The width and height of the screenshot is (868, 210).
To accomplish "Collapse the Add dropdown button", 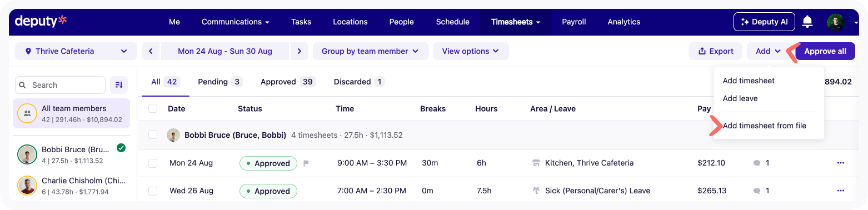I will pyautogui.click(x=769, y=51).
